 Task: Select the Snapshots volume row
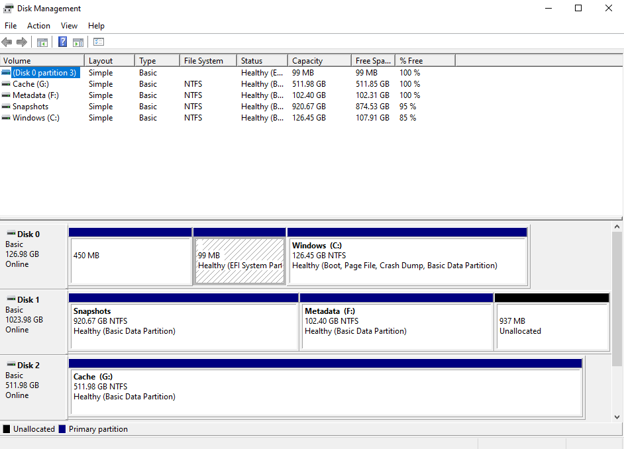tap(211, 107)
